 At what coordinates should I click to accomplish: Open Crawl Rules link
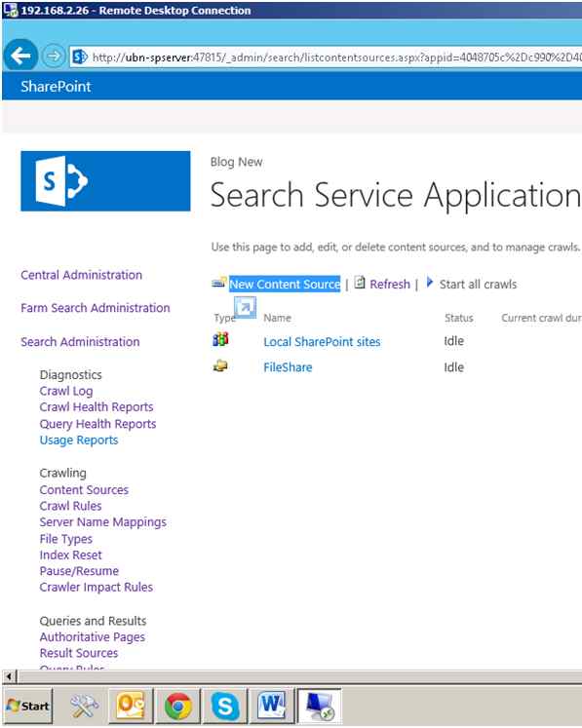[x=70, y=506]
